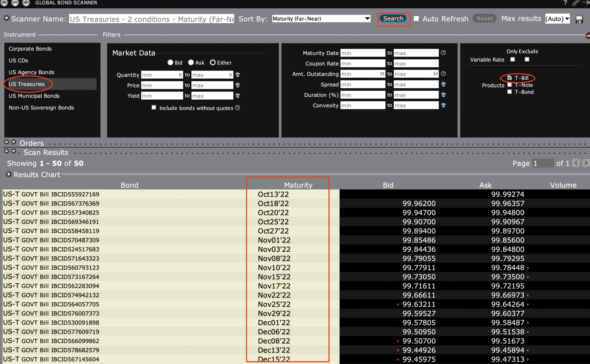
Task: Click the save scanner floppy disk icon
Action: (579, 19)
